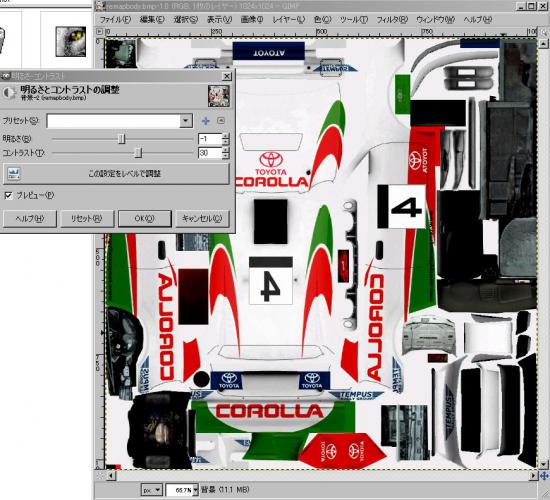Click the horizontal scrollbar left arrow
The image size is (550, 500).
111,476
